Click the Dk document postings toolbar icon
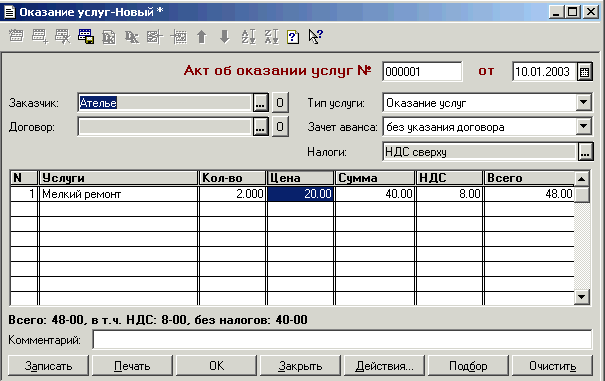 click(x=109, y=37)
